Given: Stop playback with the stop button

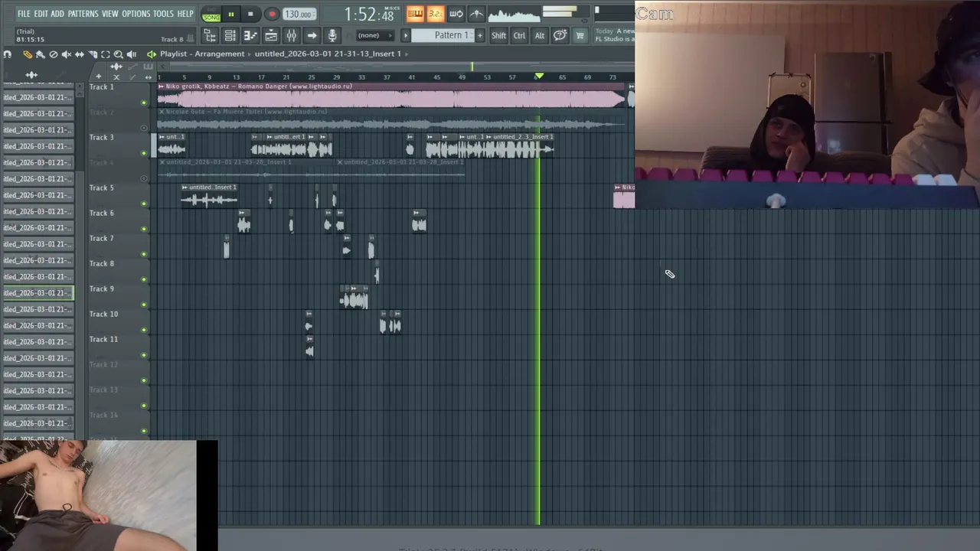Looking at the screenshot, I should tap(250, 15).
